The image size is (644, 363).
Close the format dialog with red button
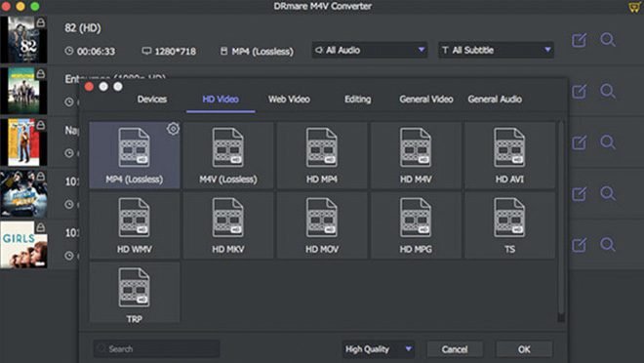click(89, 87)
